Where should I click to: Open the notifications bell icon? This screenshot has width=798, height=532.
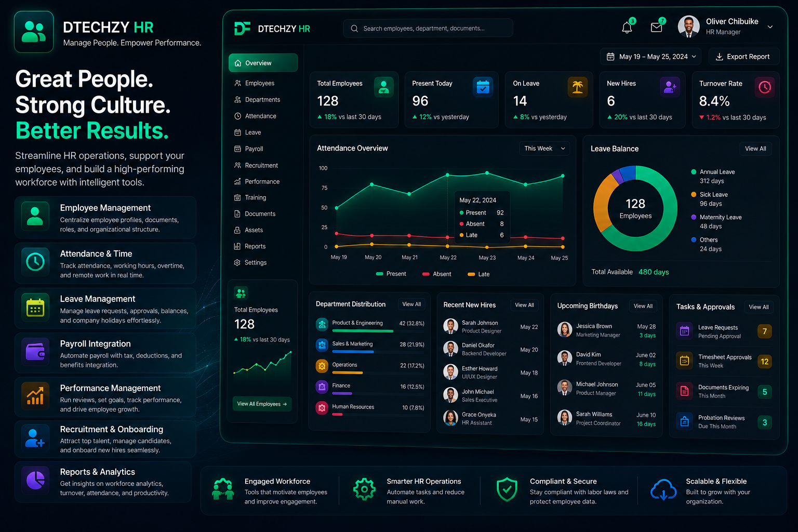627,28
